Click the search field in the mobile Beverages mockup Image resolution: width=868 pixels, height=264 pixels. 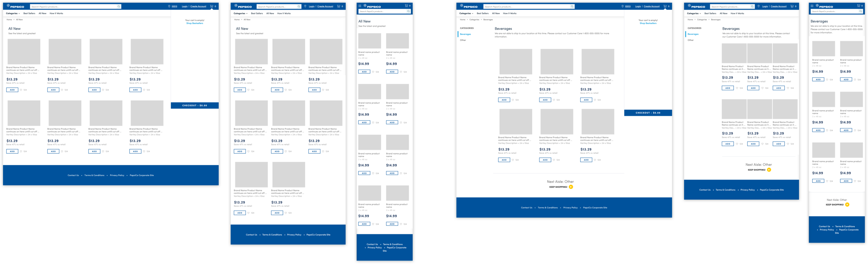coord(837,11)
